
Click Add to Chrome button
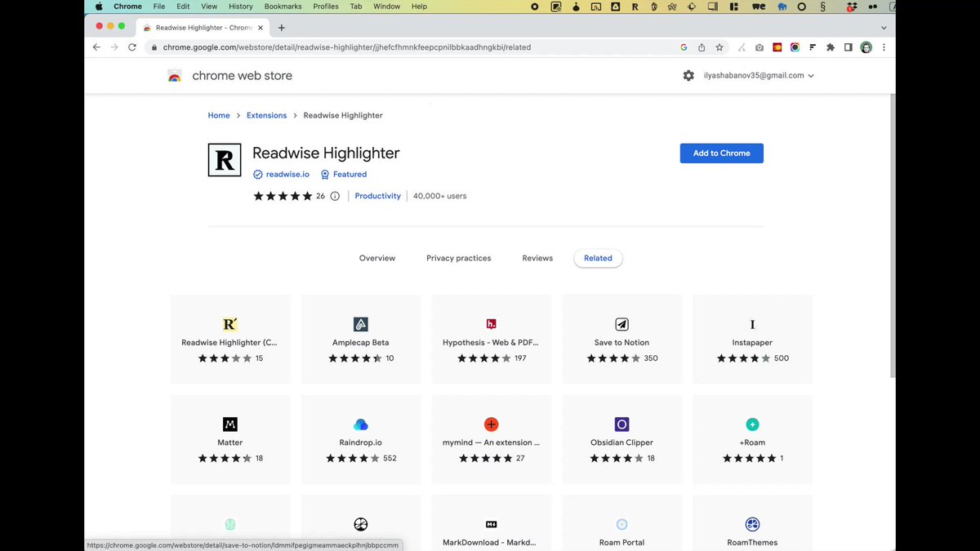722,153
